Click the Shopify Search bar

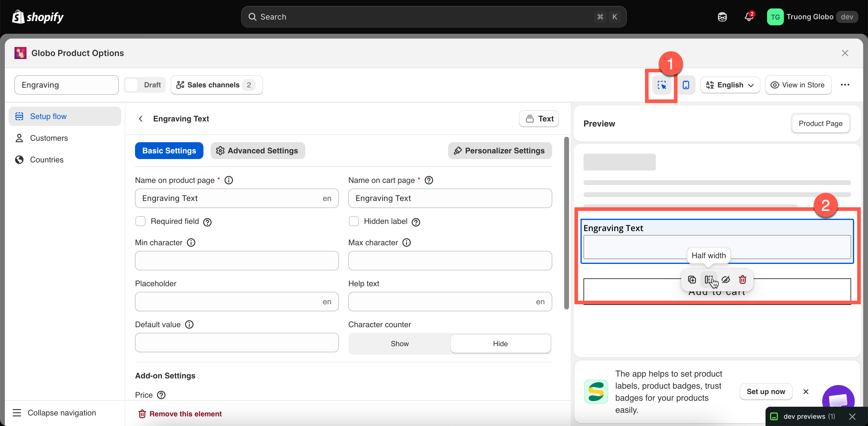(434, 17)
